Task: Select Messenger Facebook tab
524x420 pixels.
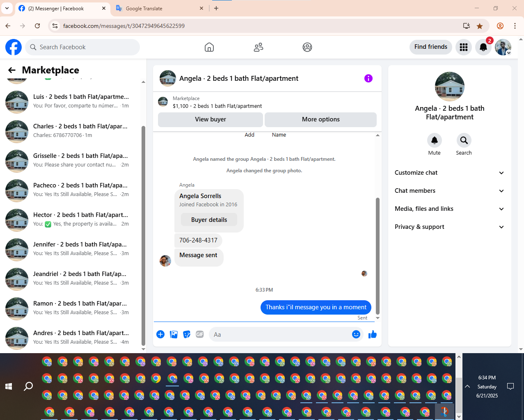Action: [x=62, y=8]
